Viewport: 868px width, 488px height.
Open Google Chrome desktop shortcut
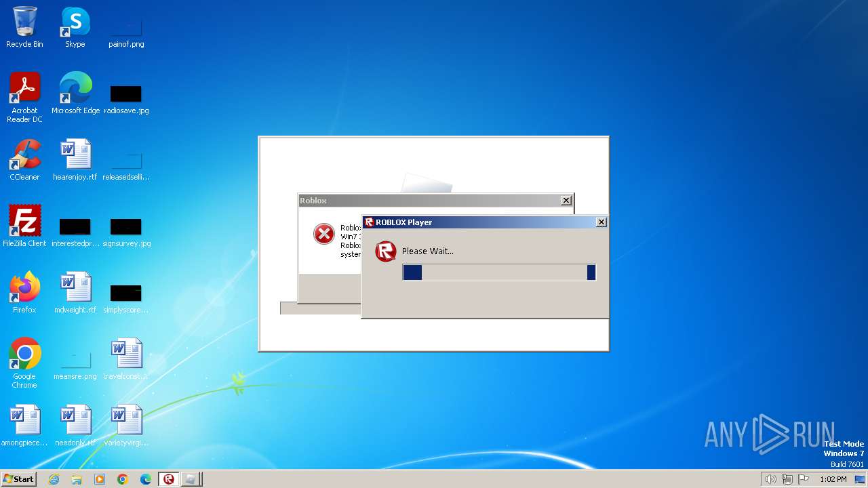[24, 363]
